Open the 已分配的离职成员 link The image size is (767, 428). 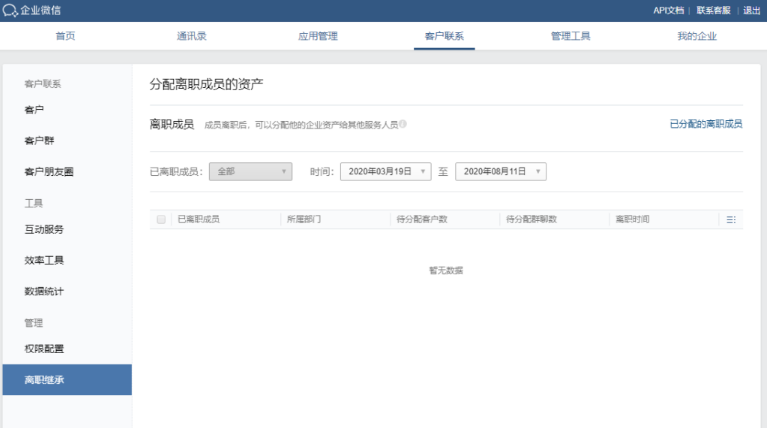coord(705,124)
